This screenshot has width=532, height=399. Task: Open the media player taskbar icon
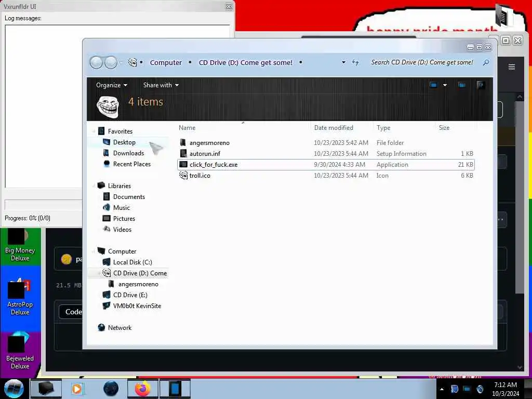[x=77, y=389]
